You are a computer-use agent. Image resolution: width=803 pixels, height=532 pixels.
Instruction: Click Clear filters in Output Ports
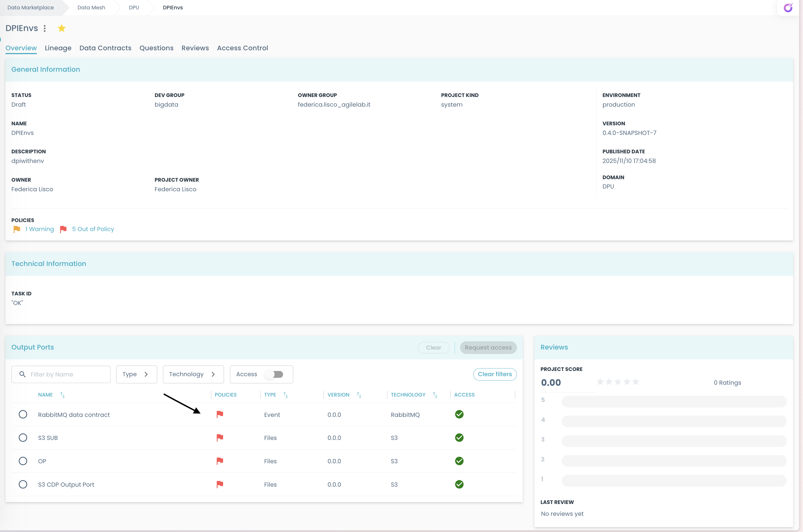point(495,374)
